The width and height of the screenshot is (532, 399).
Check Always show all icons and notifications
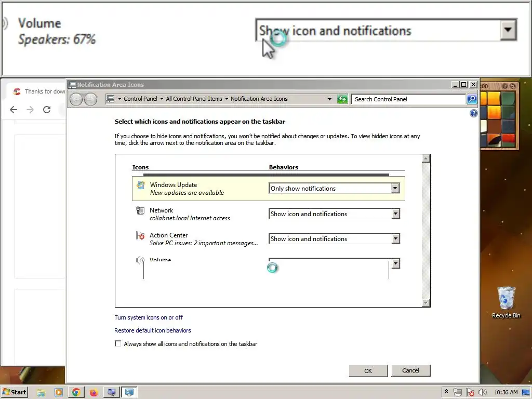pyautogui.click(x=118, y=344)
